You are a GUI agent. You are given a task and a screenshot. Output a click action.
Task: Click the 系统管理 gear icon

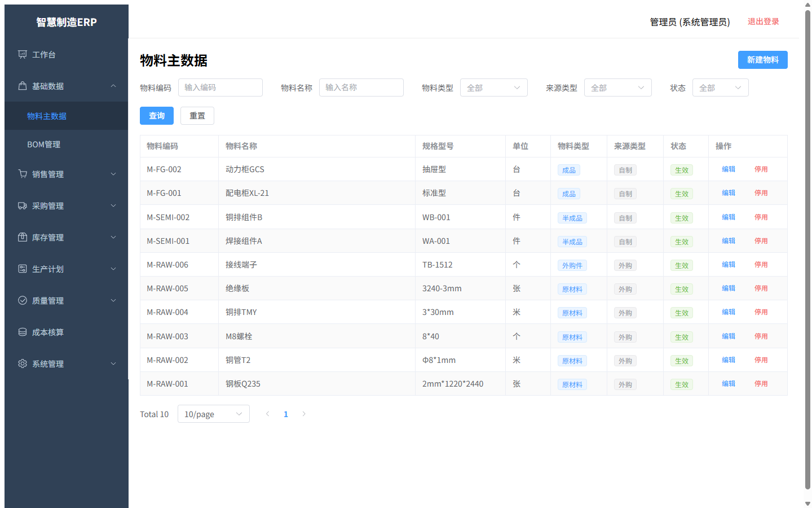pyautogui.click(x=23, y=364)
